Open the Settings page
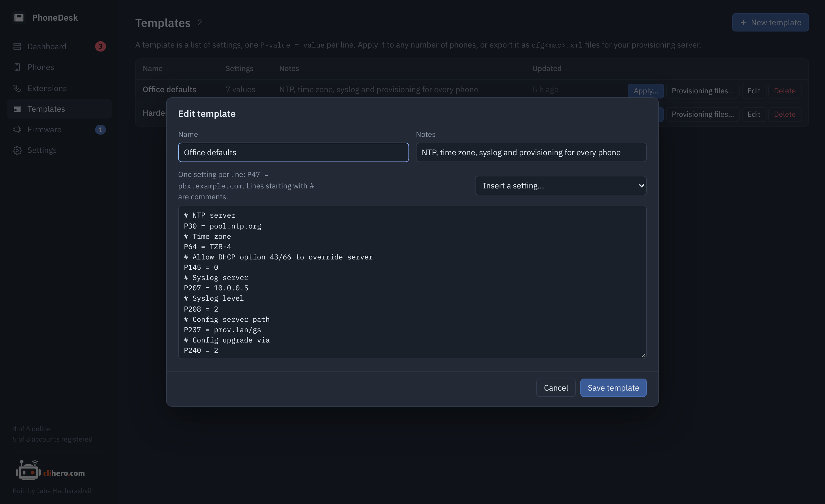This screenshot has height=504, width=825. pos(59,150)
